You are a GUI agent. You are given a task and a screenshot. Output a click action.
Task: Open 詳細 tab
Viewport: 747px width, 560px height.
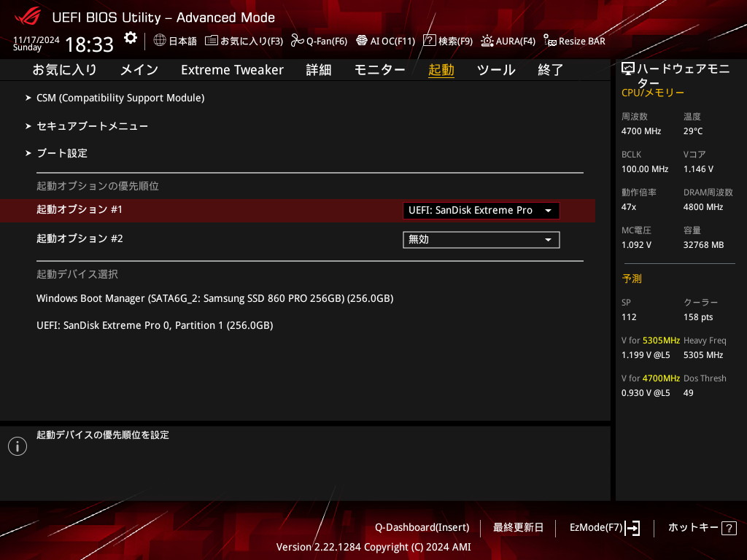(x=319, y=69)
